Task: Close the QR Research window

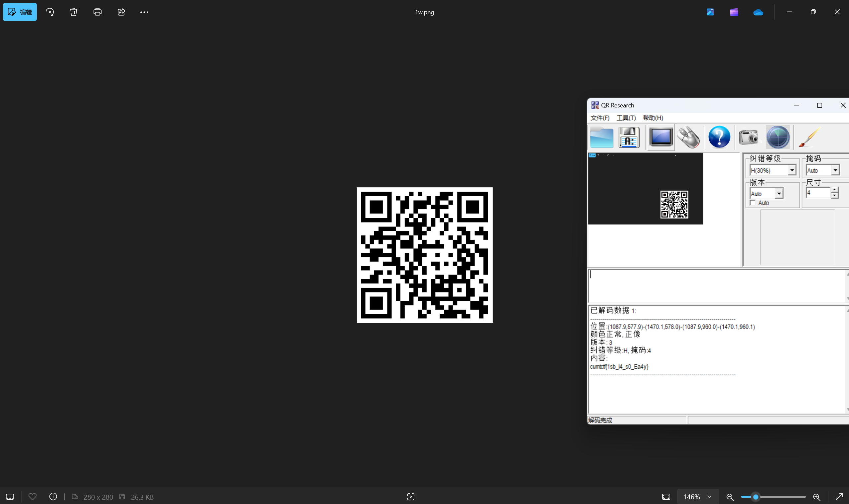Action: pyautogui.click(x=843, y=105)
